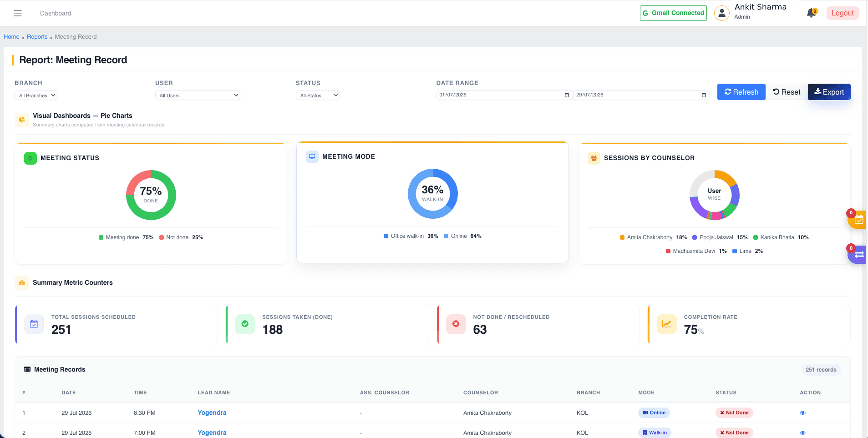Click the Reset button
Screen dimensions: 868x438
787,92
